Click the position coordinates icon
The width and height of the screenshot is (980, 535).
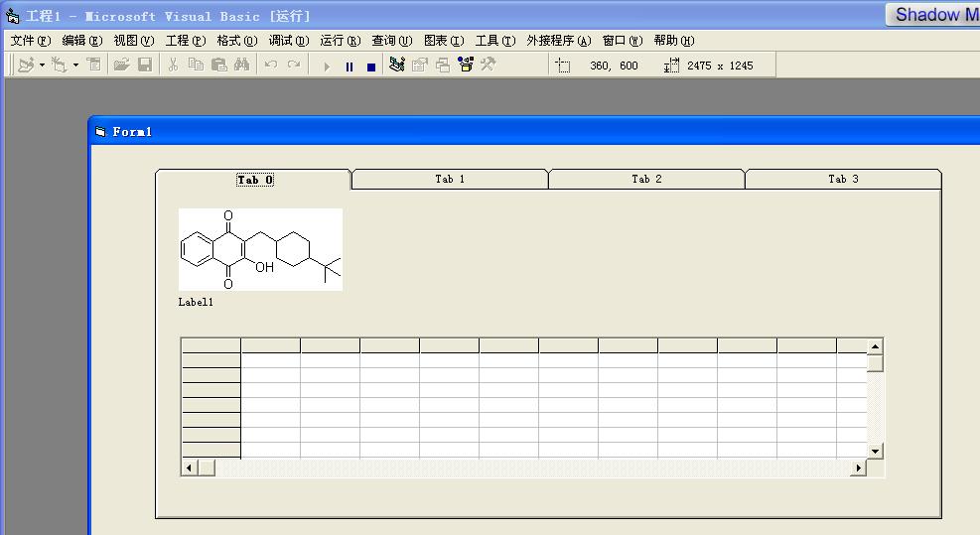(x=563, y=66)
